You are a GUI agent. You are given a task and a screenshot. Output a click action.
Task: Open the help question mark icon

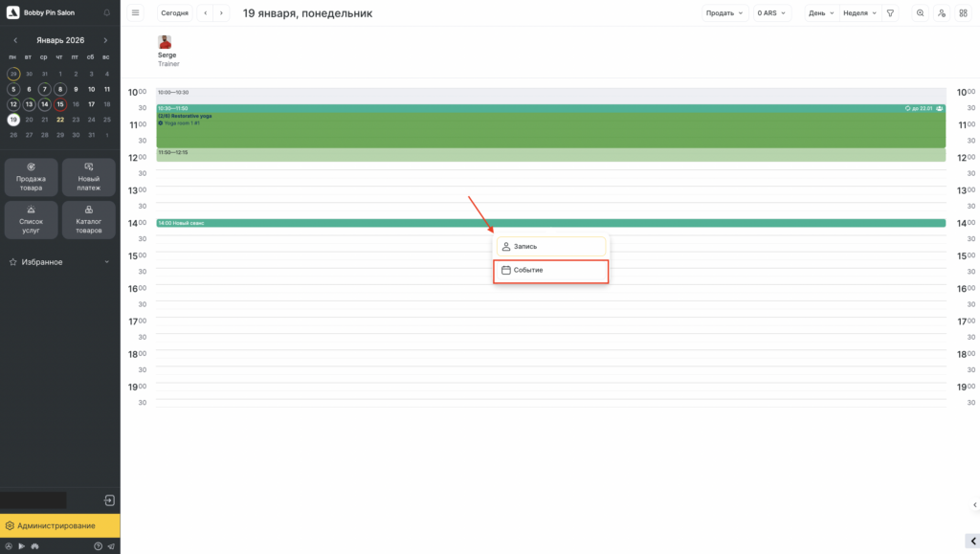(98, 546)
